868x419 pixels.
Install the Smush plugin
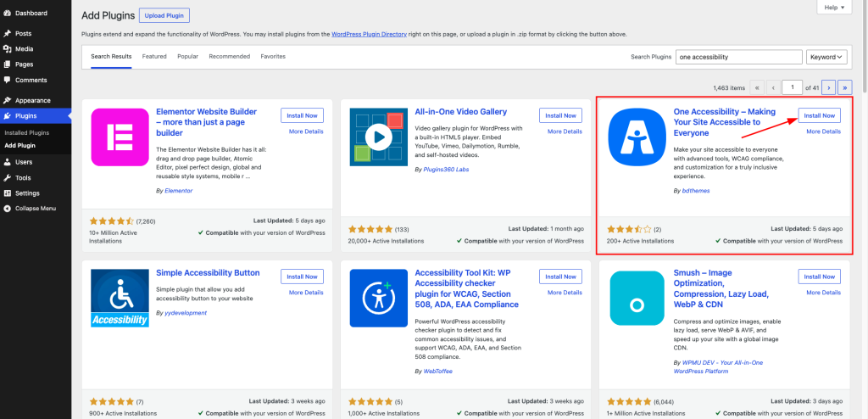pyautogui.click(x=820, y=277)
